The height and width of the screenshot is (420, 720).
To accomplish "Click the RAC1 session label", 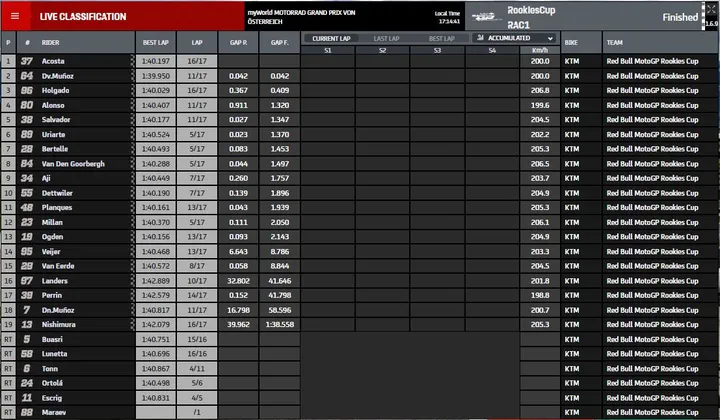I will coord(518,25).
